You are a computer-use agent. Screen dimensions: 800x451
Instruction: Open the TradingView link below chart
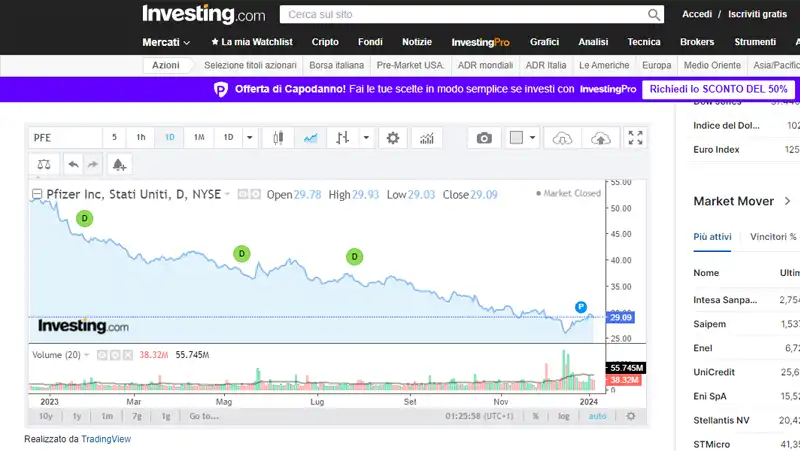click(x=106, y=439)
